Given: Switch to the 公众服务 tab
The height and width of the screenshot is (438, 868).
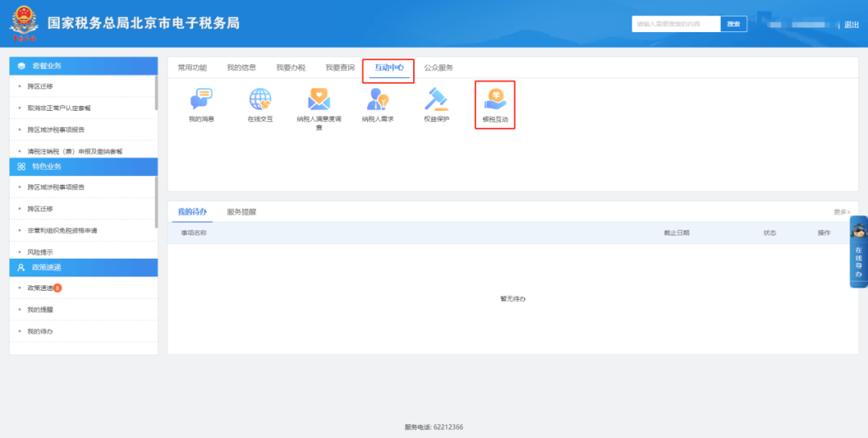Looking at the screenshot, I should (x=439, y=68).
